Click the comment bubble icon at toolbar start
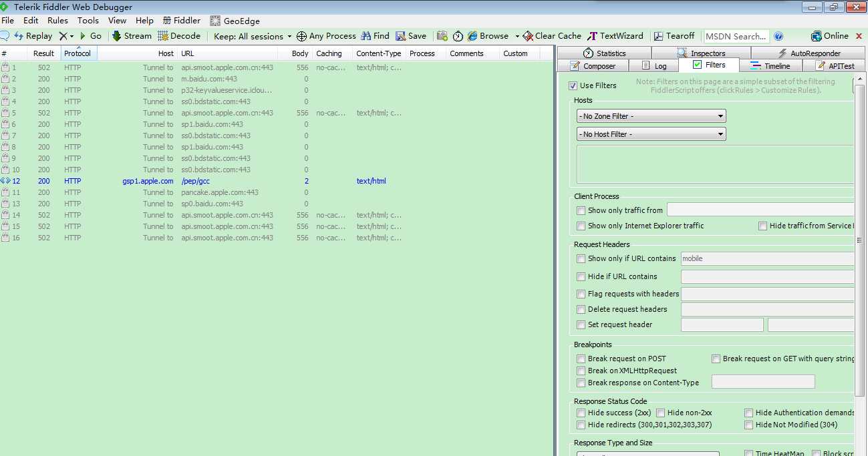The image size is (868, 456). (4, 36)
